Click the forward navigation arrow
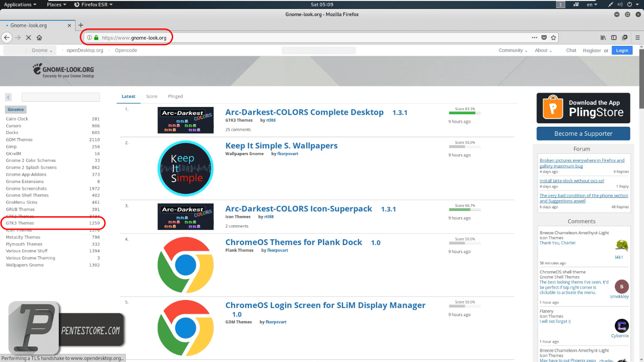Screen dimensions: 644x362 [18, 38]
